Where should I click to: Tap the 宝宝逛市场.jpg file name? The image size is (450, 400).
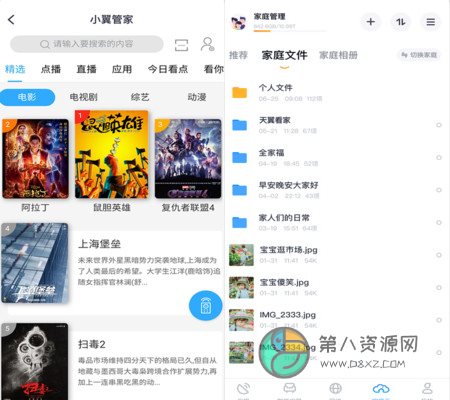point(288,250)
